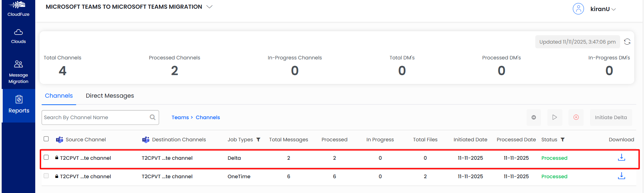Open the Status column filter
The width and height of the screenshot is (644, 193).
coord(563,140)
